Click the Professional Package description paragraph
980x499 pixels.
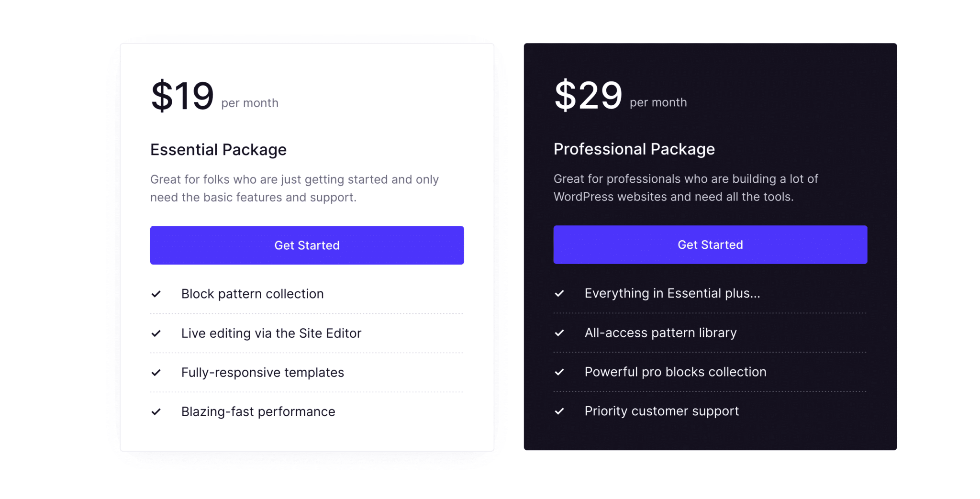pyautogui.click(x=686, y=188)
